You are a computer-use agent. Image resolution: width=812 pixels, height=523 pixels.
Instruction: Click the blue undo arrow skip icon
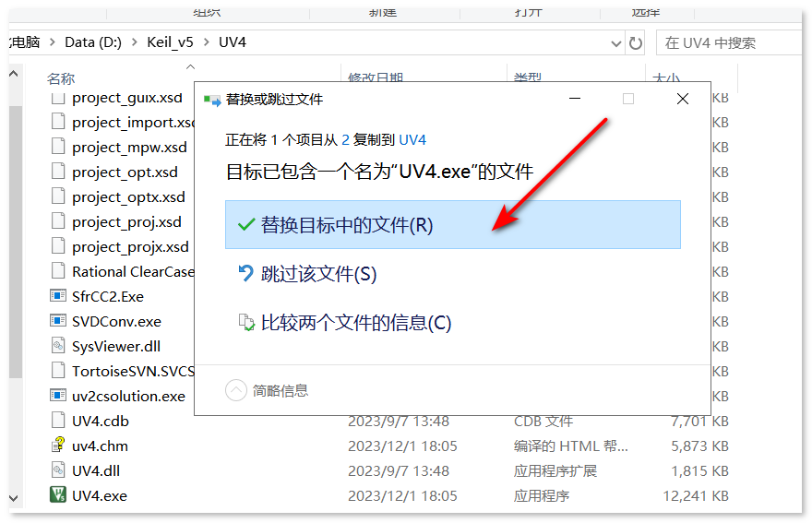[246, 273]
